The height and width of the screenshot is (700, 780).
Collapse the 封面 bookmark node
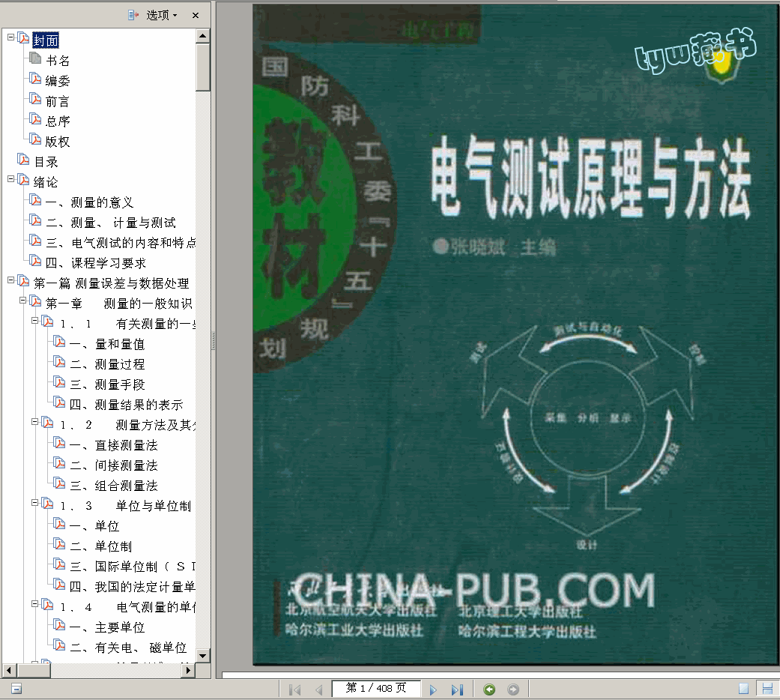(x=10, y=37)
